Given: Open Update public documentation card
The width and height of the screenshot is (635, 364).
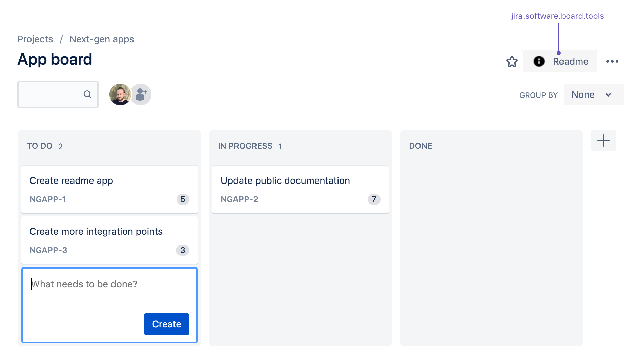Looking at the screenshot, I should pyautogui.click(x=300, y=189).
